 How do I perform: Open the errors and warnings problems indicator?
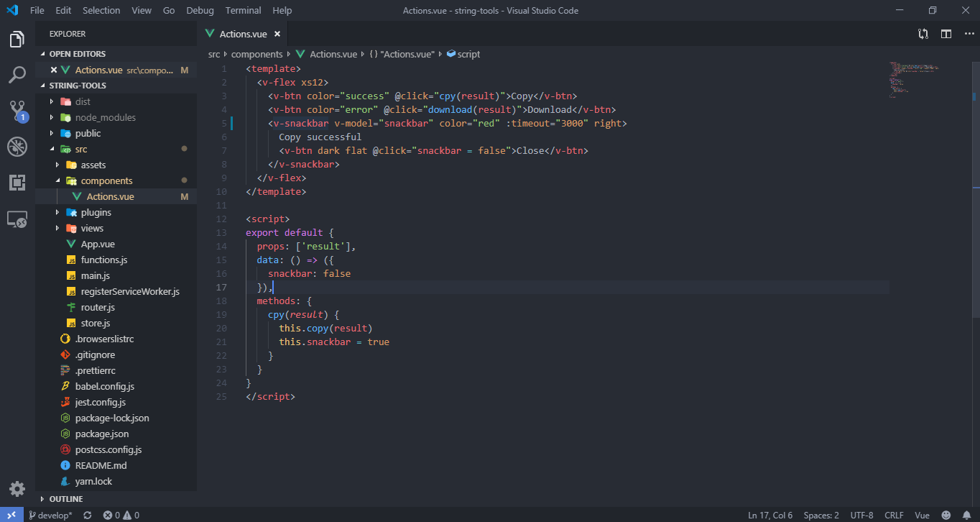click(121, 515)
